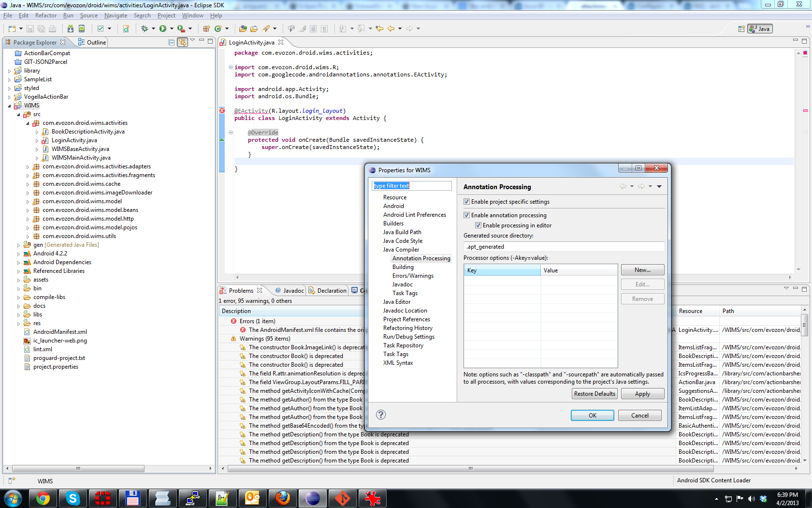This screenshot has height=508, width=812.
Task: Open the Android SDK Manager icon
Action: pos(71,29)
